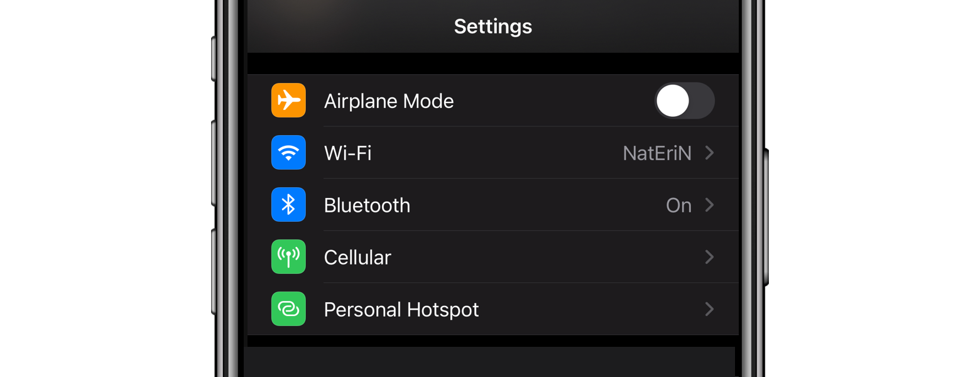Open Cellular details via the chevron
Image resolution: width=980 pixels, height=377 pixels.
tap(710, 257)
